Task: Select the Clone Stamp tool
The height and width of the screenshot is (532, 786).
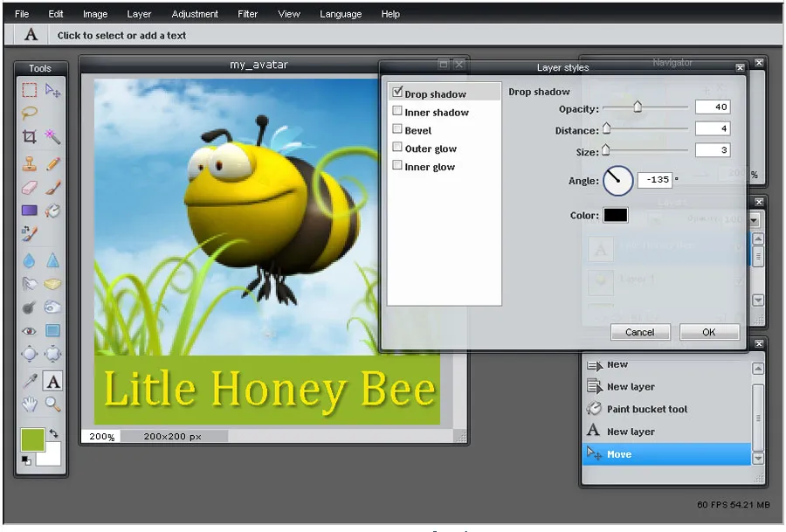Action: [30, 163]
